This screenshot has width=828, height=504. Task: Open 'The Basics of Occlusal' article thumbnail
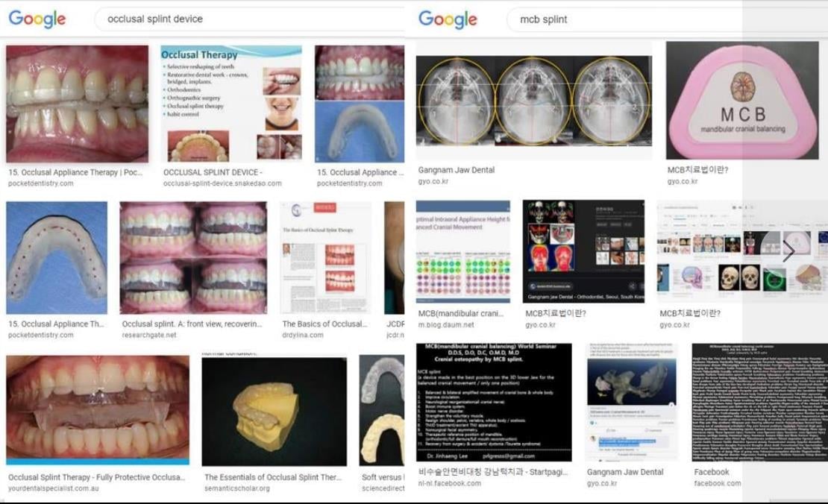coord(325,257)
